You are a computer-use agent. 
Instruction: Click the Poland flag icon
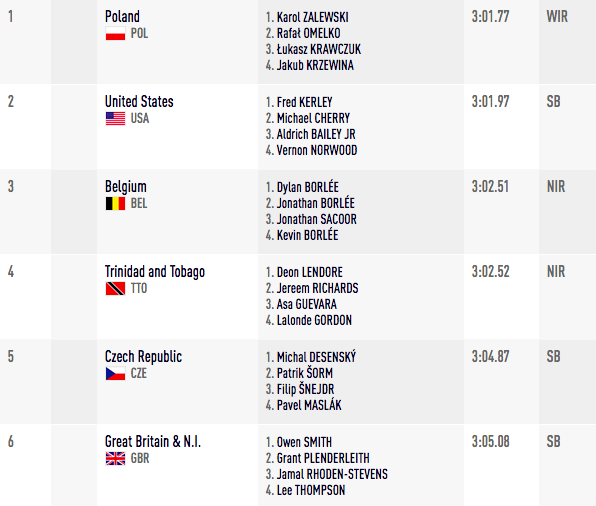pyautogui.click(x=115, y=34)
